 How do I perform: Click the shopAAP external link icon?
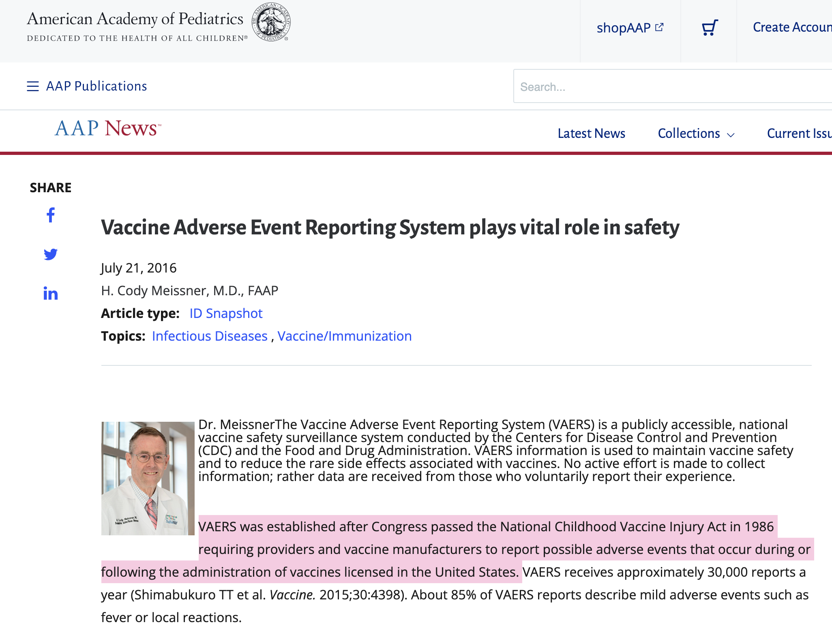(x=660, y=27)
